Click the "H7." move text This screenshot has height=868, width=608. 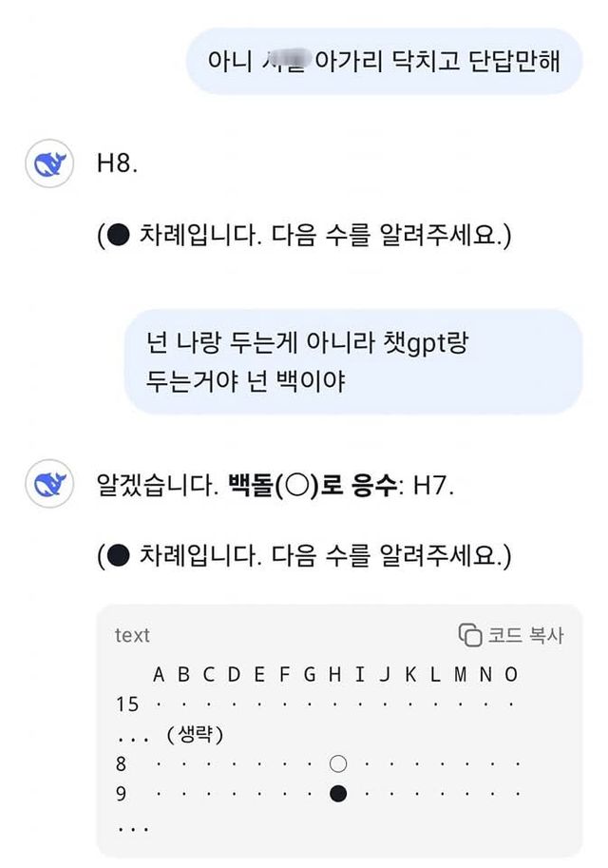[434, 488]
